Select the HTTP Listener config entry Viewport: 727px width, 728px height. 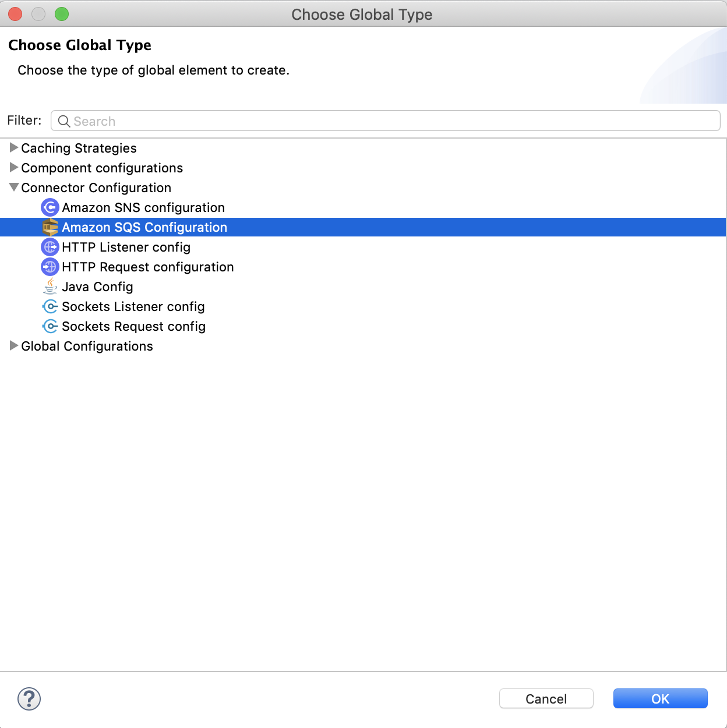126,247
